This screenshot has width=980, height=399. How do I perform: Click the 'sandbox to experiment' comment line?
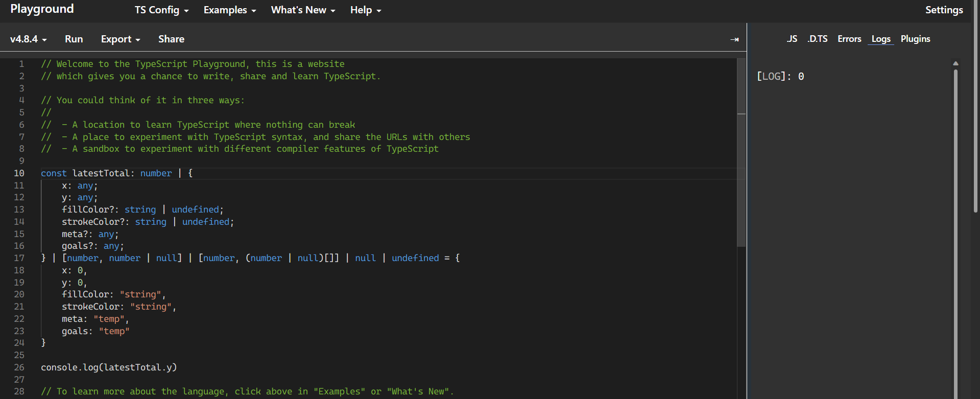(240, 149)
